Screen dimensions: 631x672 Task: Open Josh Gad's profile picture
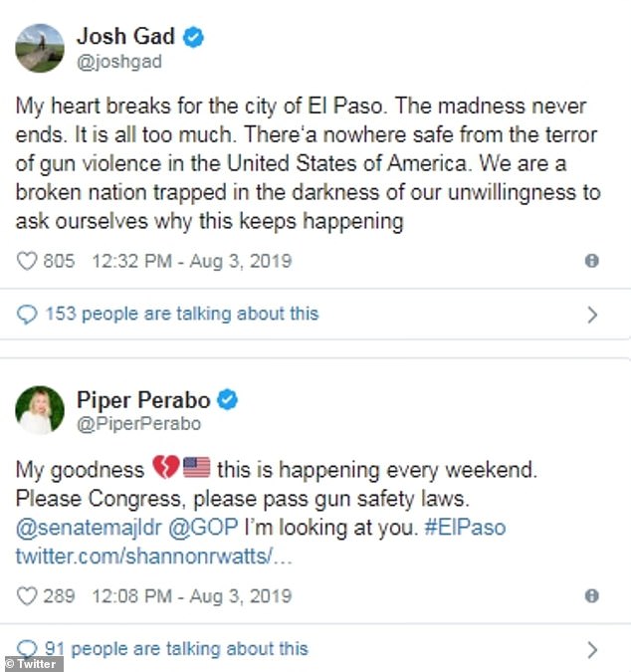click(40, 48)
